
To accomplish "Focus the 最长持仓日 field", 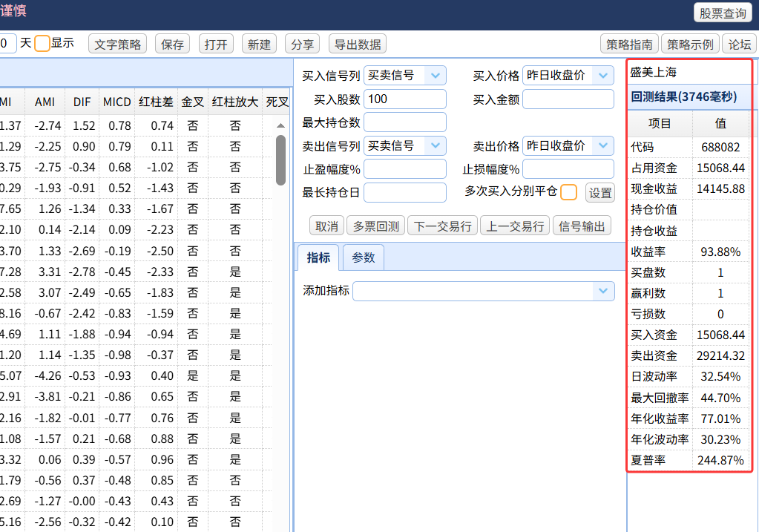I will (404, 192).
